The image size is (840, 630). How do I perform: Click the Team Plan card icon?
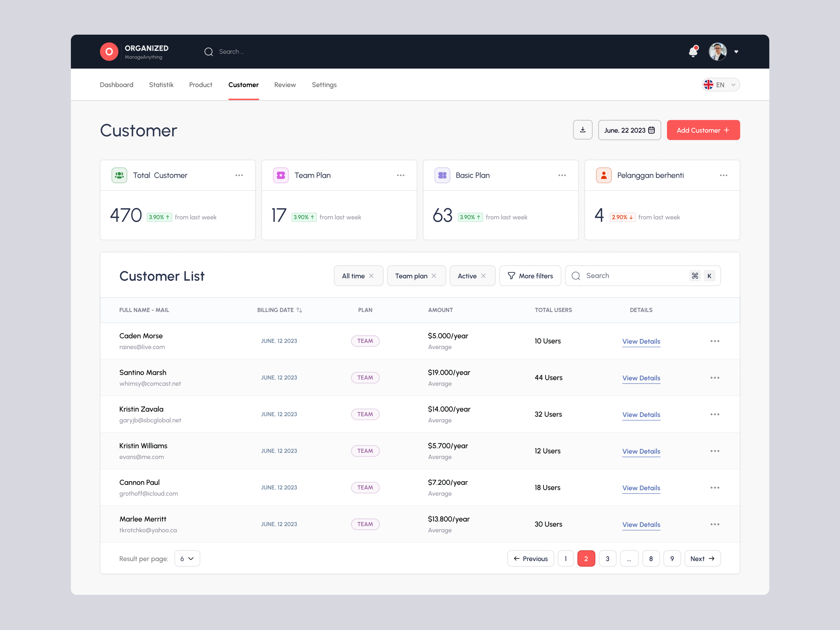[281, 175]
